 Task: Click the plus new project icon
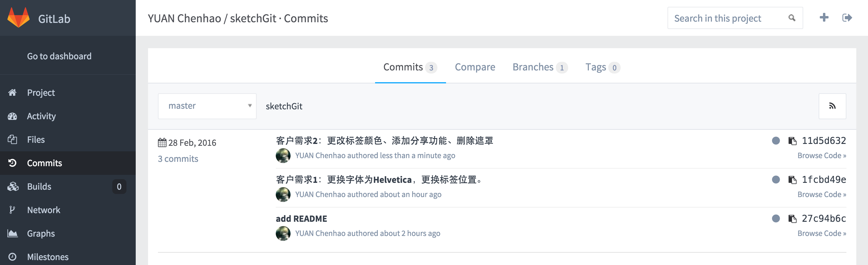click(824, 18)
